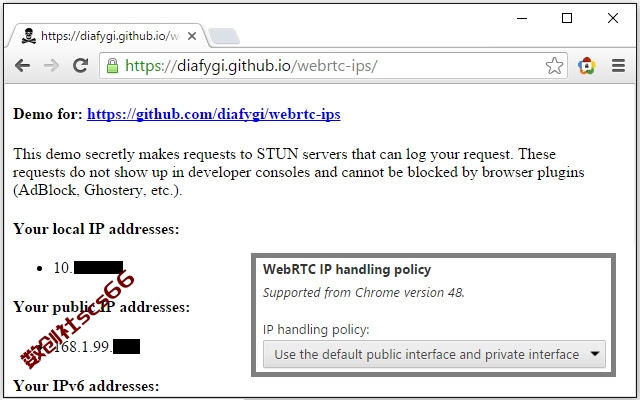Close the diafygi.github.io tab
This screenshot has height=400, width=640.
coord(192,36)
